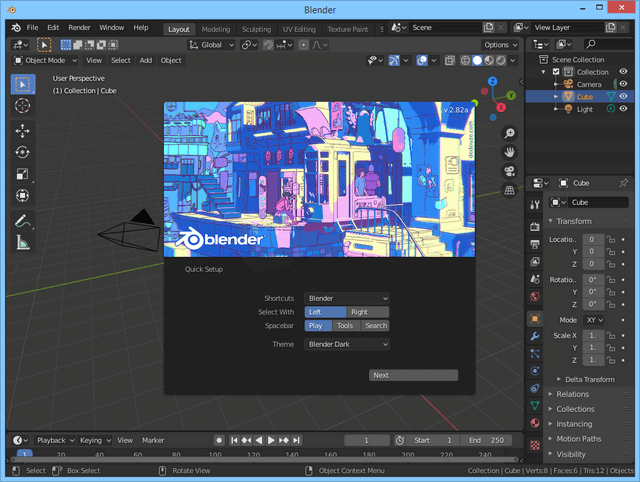The width and height of the screenshot is (640, 482).
Task: Select the Measure tool
Action: 22,243
